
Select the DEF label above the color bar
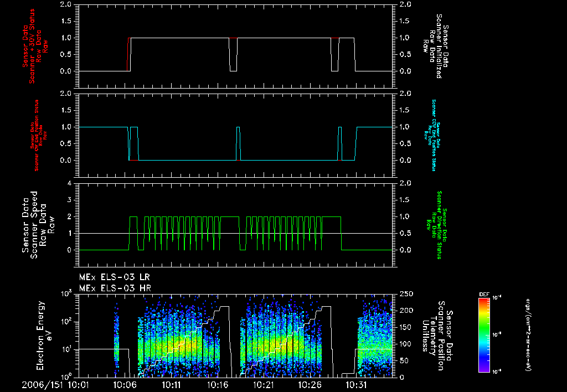[484, 295]
